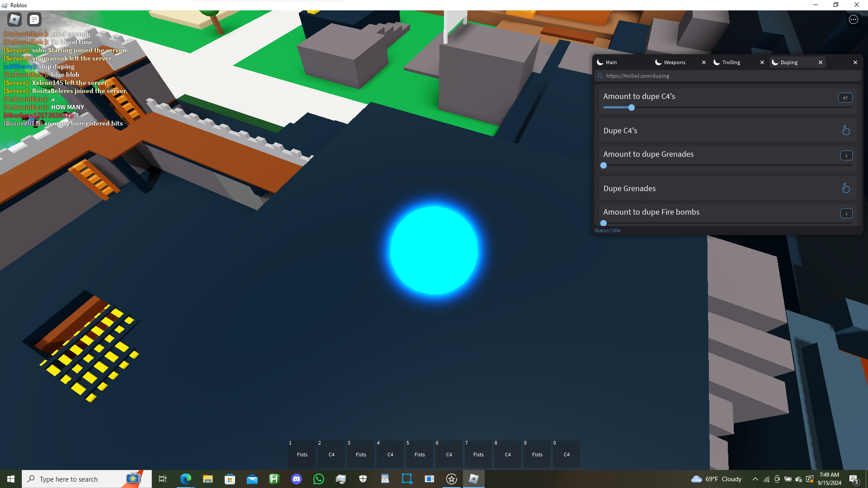The width and height of the screenshot is (868, 488).
Task: Open Microsoft Store from taskbar
Action: pyautogui.click(x=230, y=479)
